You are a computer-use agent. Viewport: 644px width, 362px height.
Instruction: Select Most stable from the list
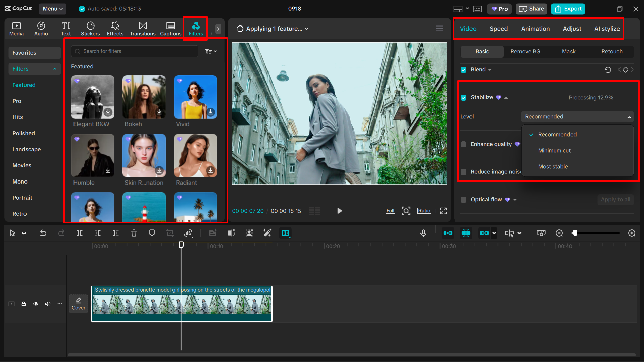click(x=553, y=166)
